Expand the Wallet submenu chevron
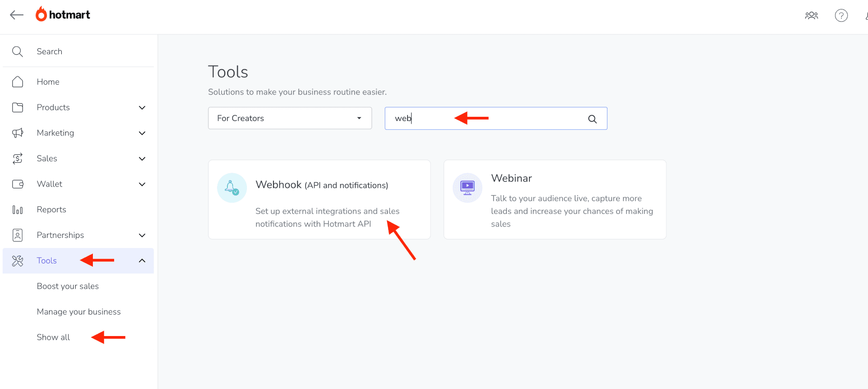Screen dimensions: 868x389 [142, 185]
